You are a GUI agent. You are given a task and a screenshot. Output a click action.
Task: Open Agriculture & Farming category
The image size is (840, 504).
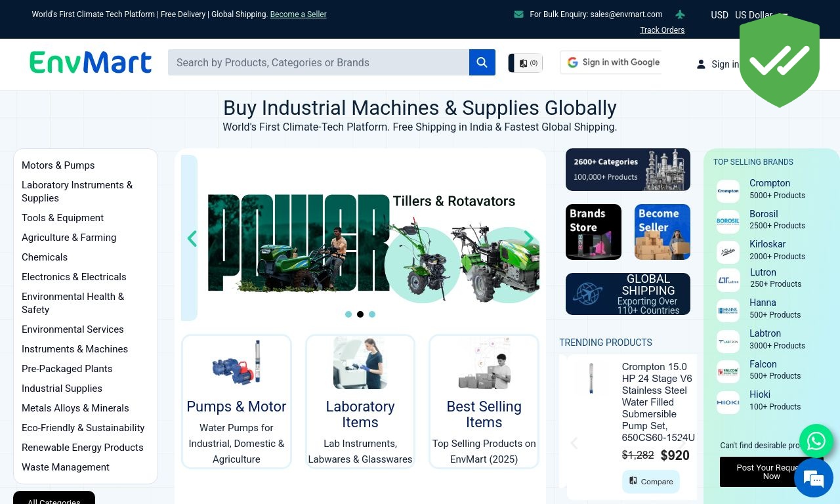(x=69, y=238)
